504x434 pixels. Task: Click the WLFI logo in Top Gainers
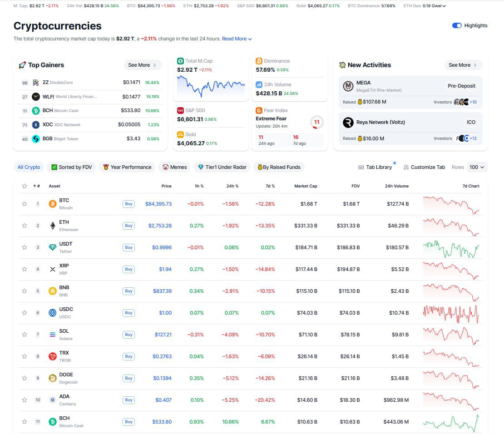click(x=36, y=96)
